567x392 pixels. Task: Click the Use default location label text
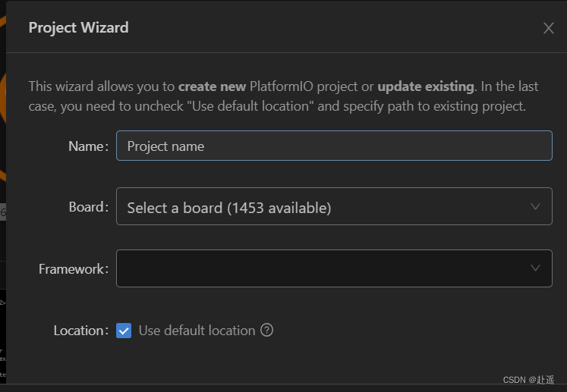pos(197,331)
